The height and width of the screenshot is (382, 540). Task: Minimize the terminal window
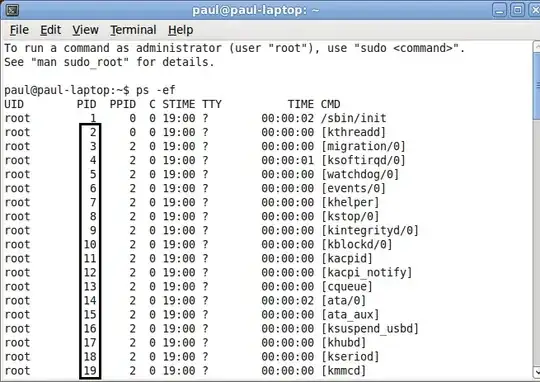pyautogui.click(x=499, y=10)
